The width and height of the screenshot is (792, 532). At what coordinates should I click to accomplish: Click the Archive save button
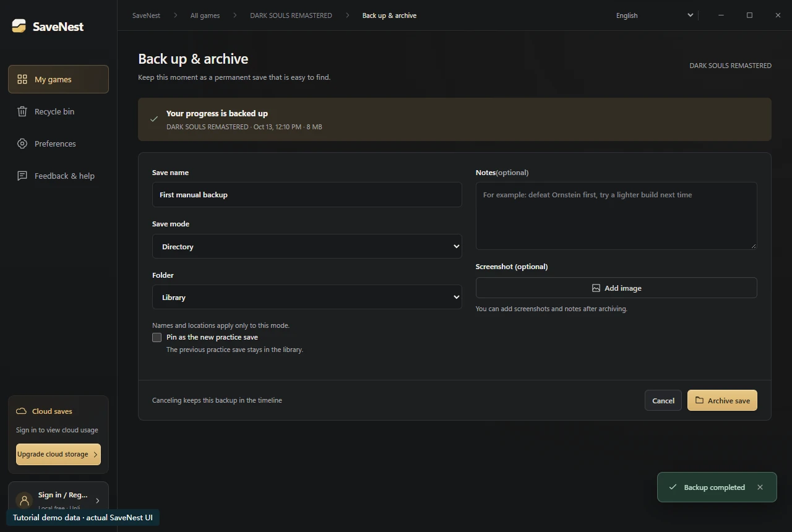coord(722,400)
